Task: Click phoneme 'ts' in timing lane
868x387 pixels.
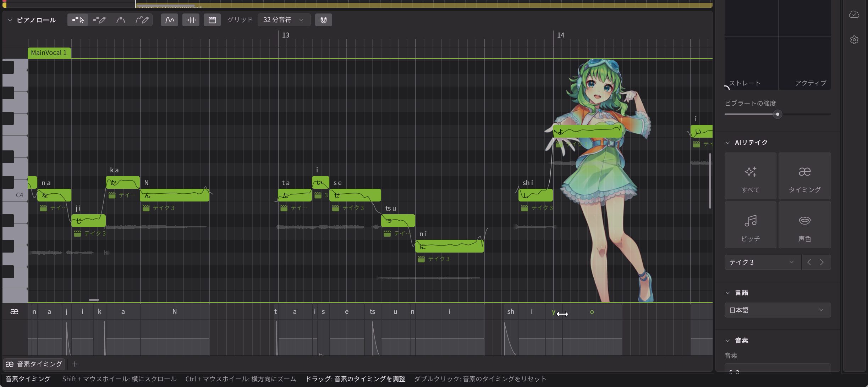Action: [372, 311]
